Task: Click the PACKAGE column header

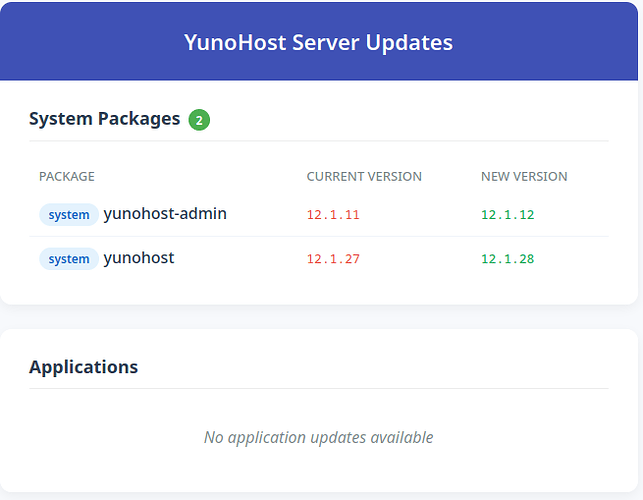Action: pyautogui.click(x=67, y=176)
